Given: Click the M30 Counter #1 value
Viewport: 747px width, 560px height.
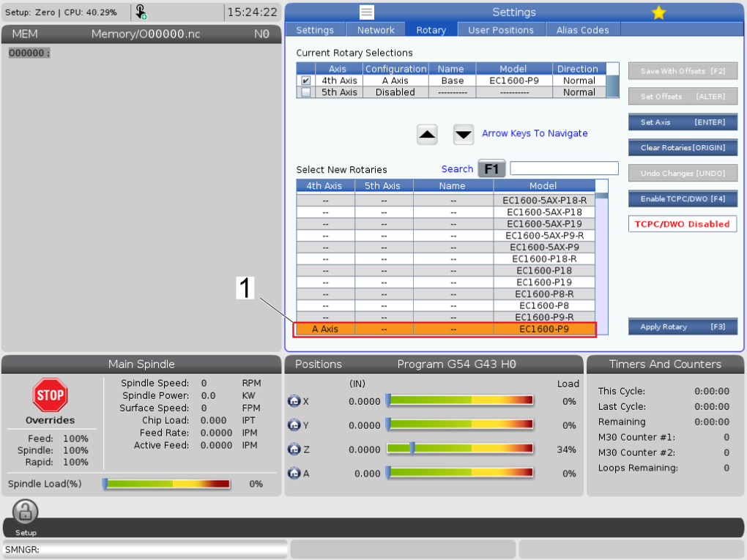Looking at the screenshot, I should 726,437.
